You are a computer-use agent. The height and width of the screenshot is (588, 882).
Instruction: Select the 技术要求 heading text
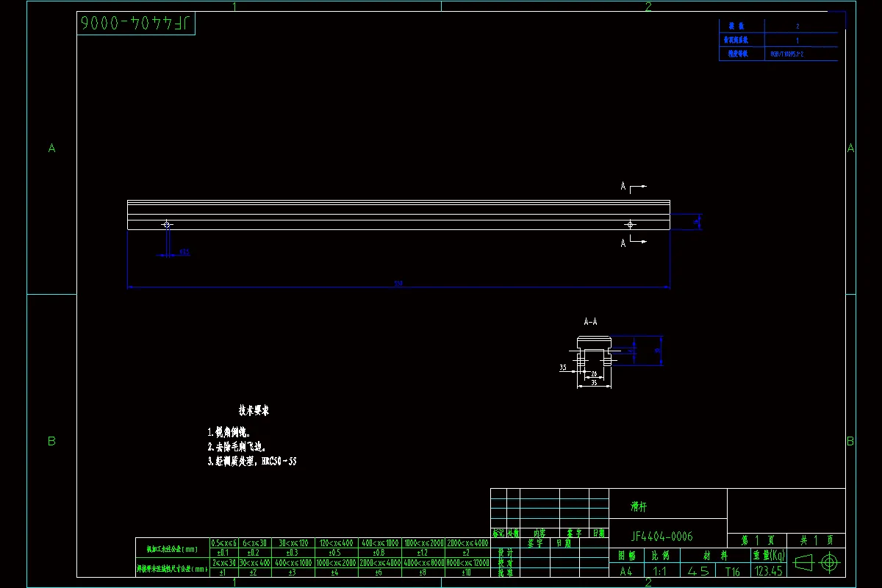254,411
